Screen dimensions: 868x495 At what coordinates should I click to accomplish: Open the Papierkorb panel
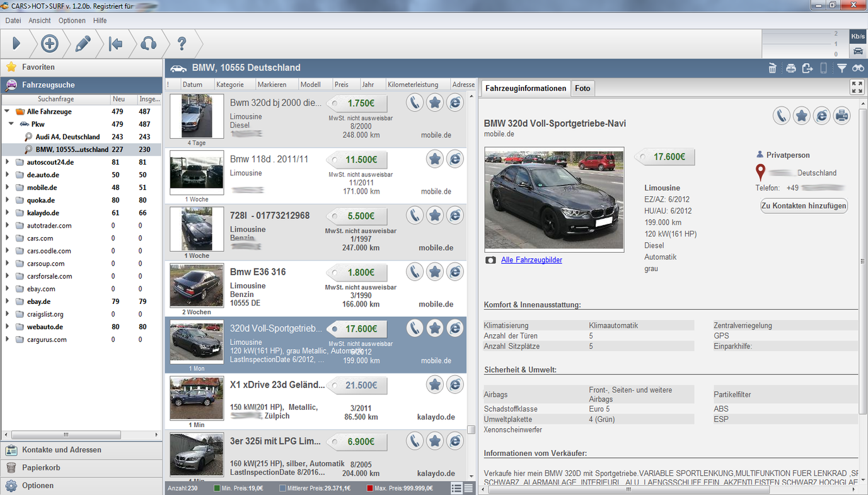tap(81, 468)
